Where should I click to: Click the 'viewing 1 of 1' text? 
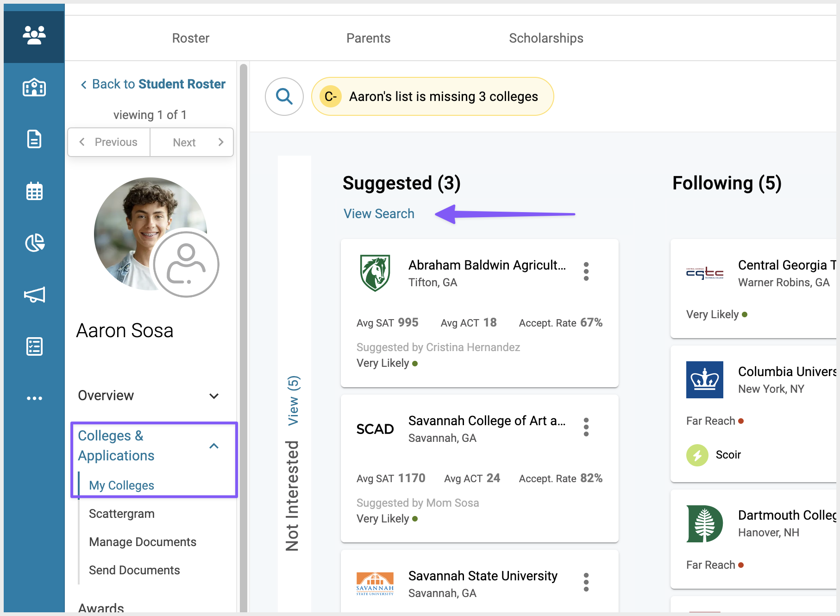(150, 115)
